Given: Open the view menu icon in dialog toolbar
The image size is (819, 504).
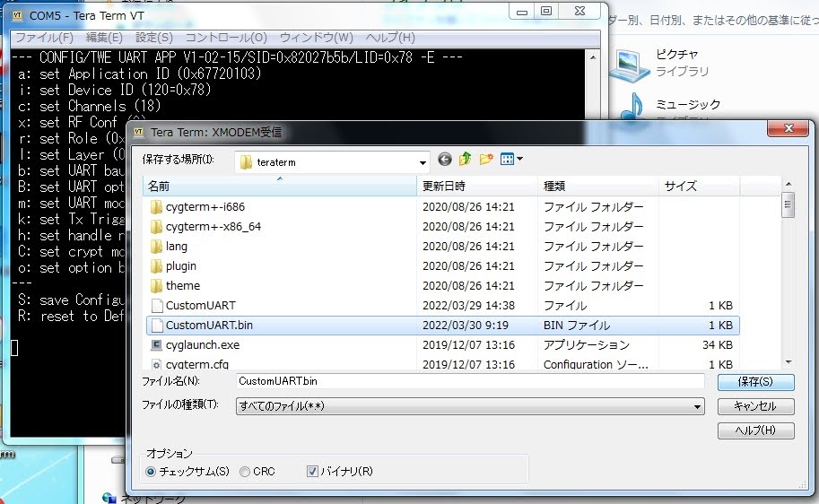Looking at the screenshot, I should pyautogui.click(x=511, y=159).
